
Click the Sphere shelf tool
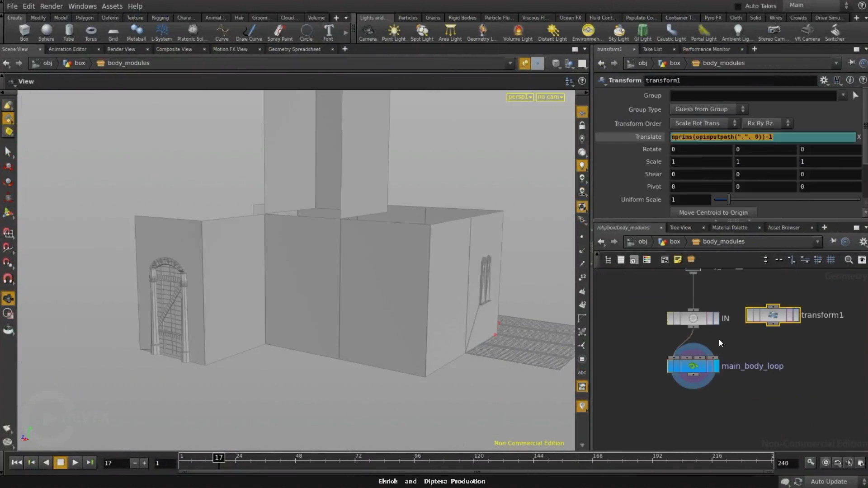46,32
